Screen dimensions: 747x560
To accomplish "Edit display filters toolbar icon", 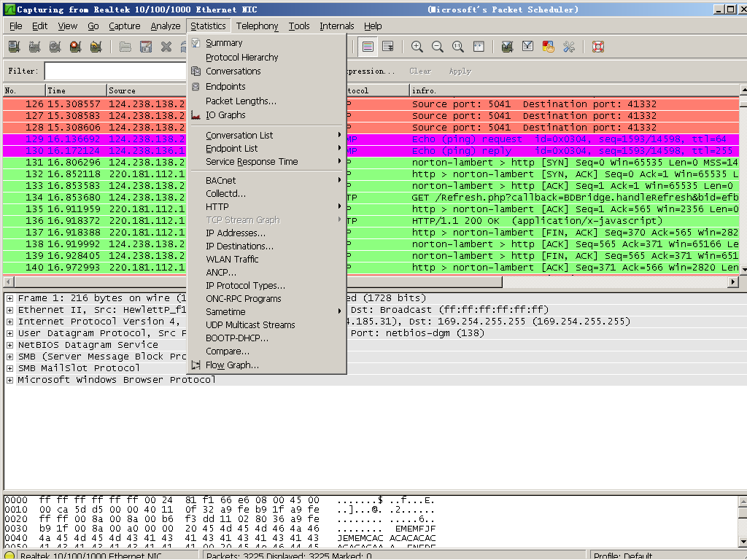I will tap(528, 47).
